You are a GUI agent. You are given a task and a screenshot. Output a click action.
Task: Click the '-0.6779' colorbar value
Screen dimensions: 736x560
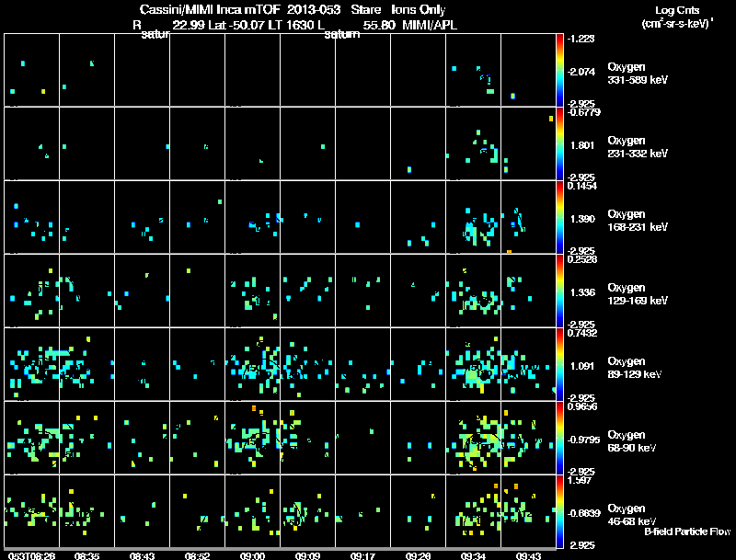(x=583, y=112)
